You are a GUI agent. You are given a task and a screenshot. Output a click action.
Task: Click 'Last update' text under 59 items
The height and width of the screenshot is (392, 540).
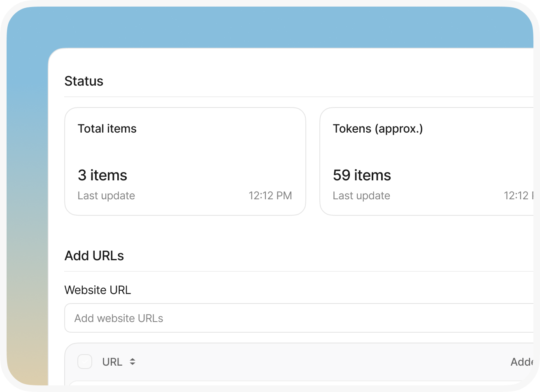[x=361, y=196]
